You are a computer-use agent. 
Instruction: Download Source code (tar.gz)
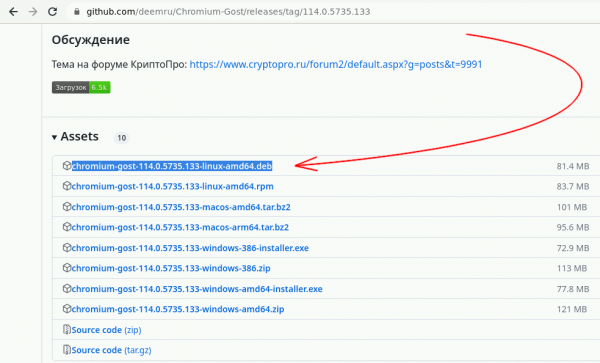point(111,350)
